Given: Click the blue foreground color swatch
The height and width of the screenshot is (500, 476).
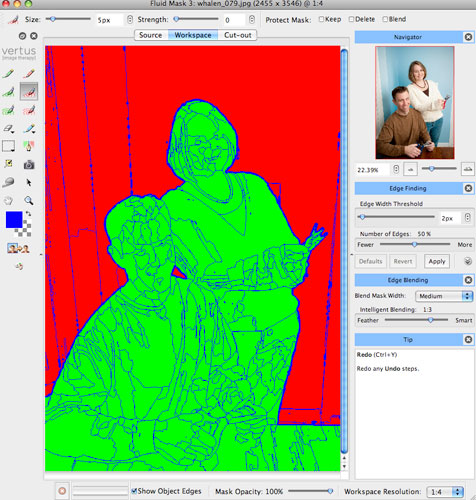Looking at the screenshot, I should tap(14, 220).
